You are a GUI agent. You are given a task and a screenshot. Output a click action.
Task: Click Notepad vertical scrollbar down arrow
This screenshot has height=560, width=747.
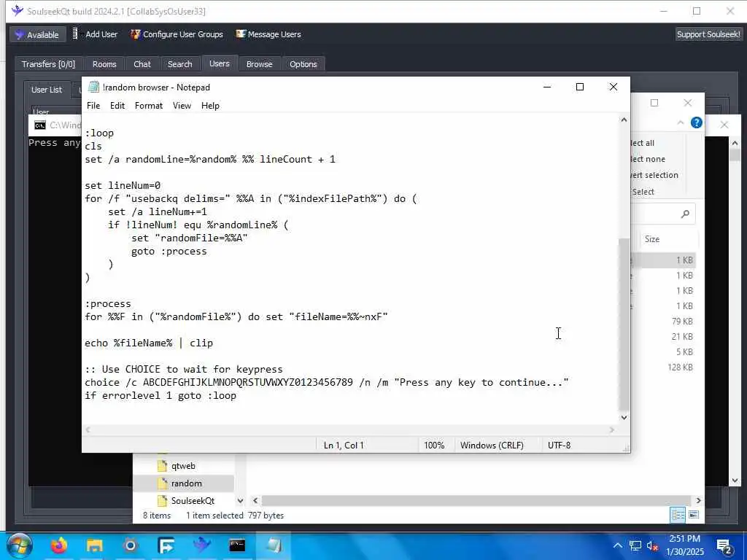[x=624, y=418]
